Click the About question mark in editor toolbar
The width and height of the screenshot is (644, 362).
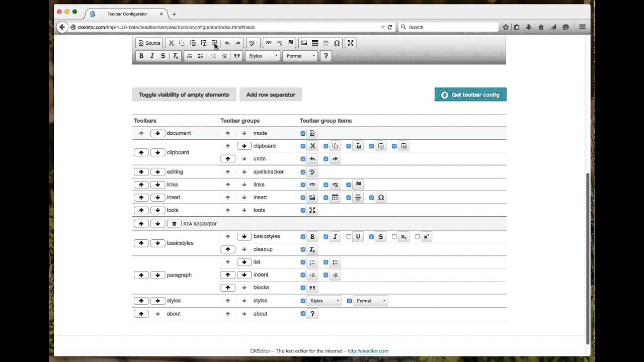click(x=326, y=56)
